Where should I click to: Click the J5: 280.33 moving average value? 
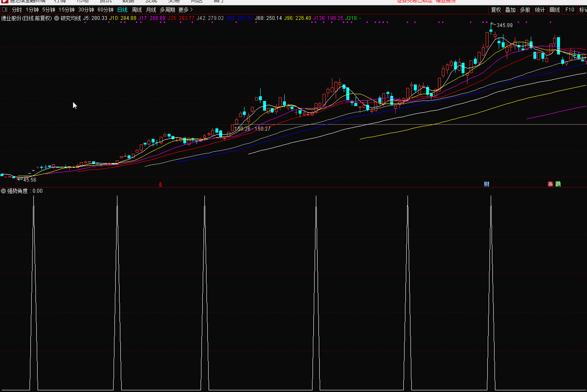(95, 18)
